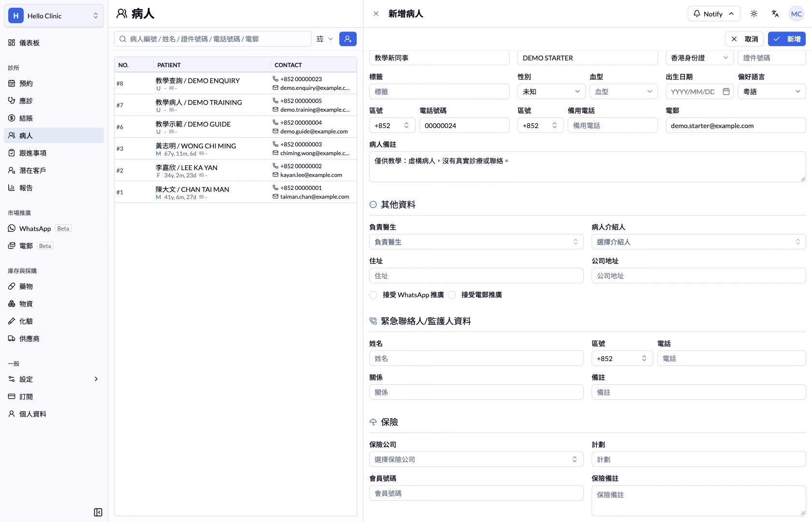The height and width of the screenshot is (522, 812).
Task: Open the 血型 blood type dropdown
Action: 623,91
